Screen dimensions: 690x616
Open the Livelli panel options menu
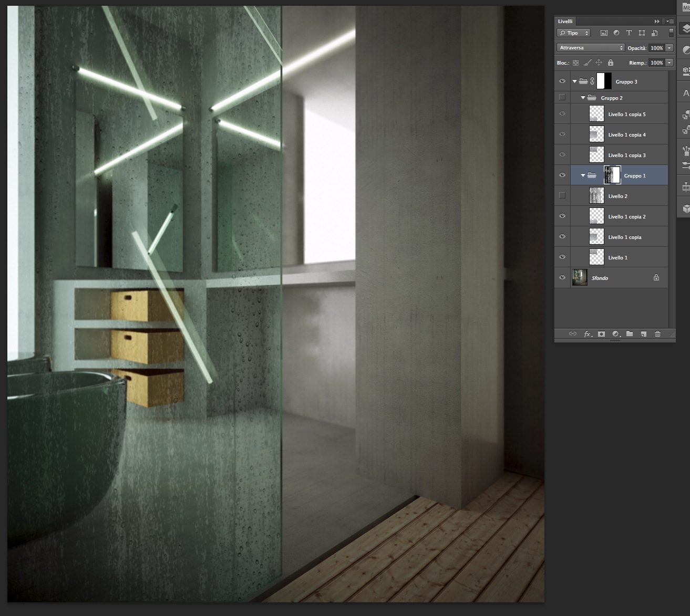[x=670, y=22]
